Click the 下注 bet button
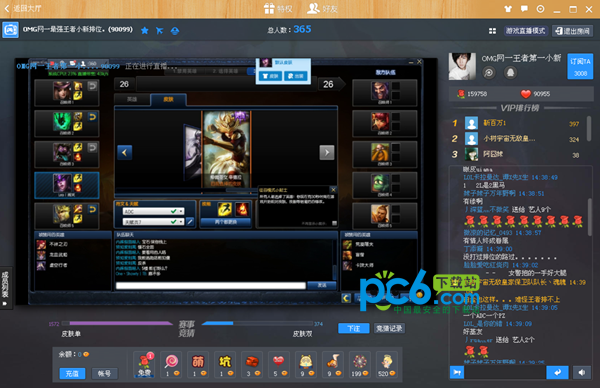This screenshot has height=388, width=600. click(x=354, y=328)
